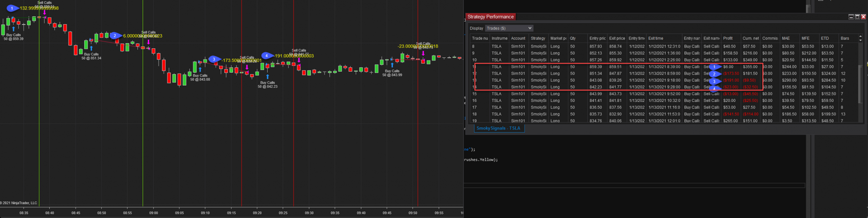Viewport: 868px width, 218px height.
Task: Click the yellow -23.00000000000018 chart text
Action: click(418, 46)
